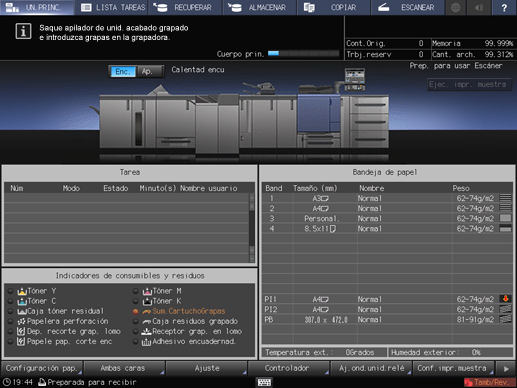The height and width of the screenshot is (388, 517).
Task: Toggle the Enc. heater switch on
Action: point(122,71)
